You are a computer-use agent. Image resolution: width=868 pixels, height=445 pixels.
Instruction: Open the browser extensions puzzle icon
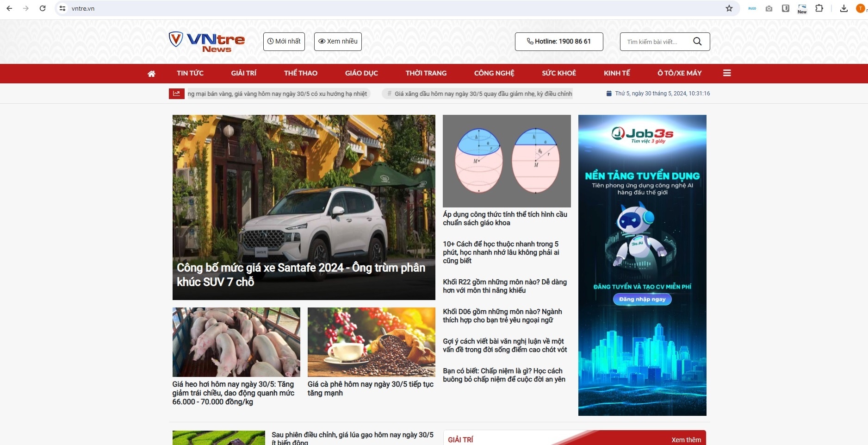click(x=819, y=8)
